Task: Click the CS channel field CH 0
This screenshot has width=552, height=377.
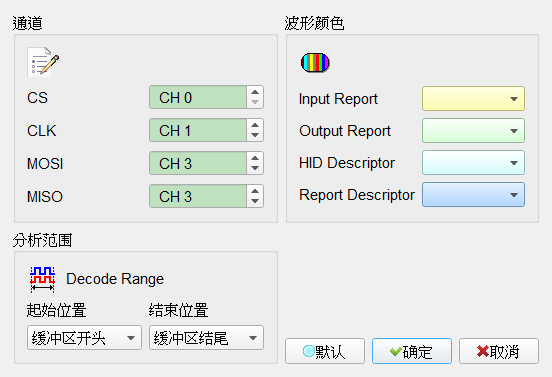Action: tap(198, 97)
